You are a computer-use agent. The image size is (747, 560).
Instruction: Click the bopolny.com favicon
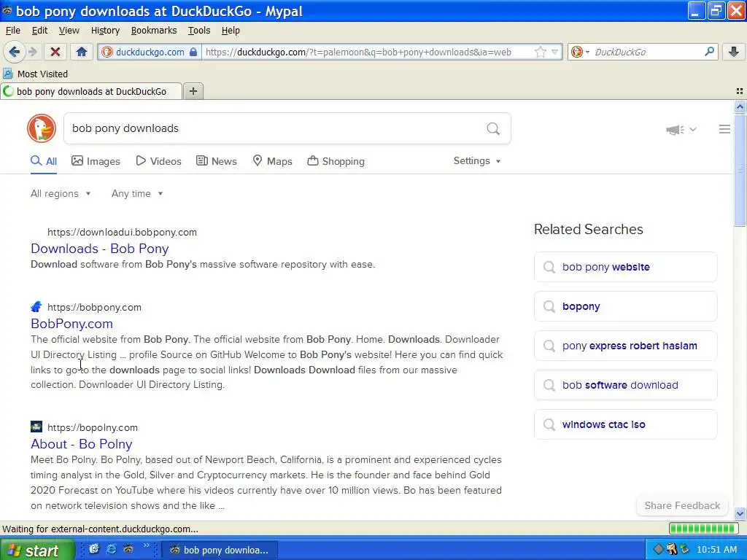tap(36, 427)
